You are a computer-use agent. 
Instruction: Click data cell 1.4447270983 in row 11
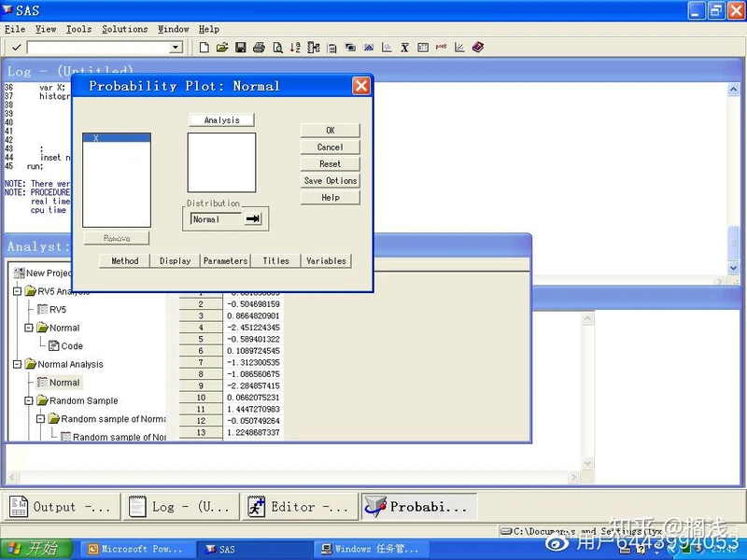[253, 409]
